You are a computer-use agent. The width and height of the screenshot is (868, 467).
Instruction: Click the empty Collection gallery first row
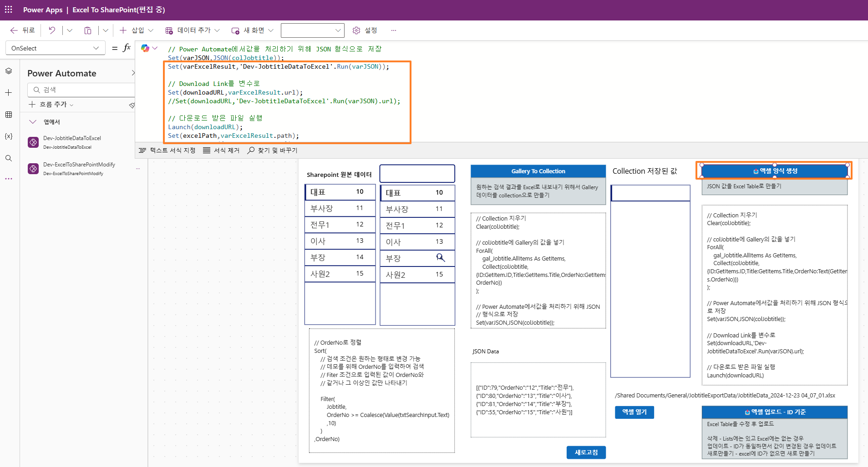tap(650, 193)
